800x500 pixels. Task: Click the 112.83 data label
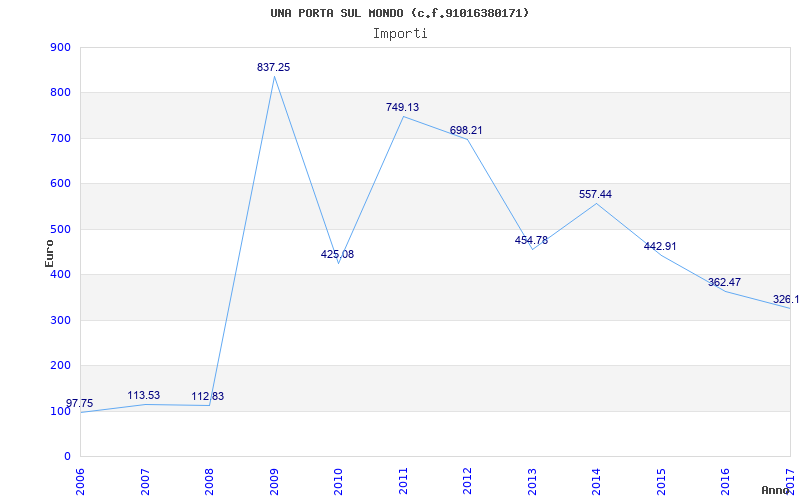pyautogui.click(x=208, y=396)
